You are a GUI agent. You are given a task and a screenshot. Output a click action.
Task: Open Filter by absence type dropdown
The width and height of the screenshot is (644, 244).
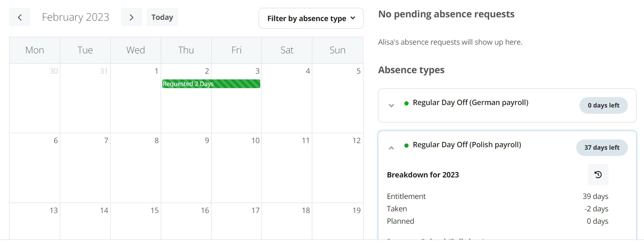point(311,18)
